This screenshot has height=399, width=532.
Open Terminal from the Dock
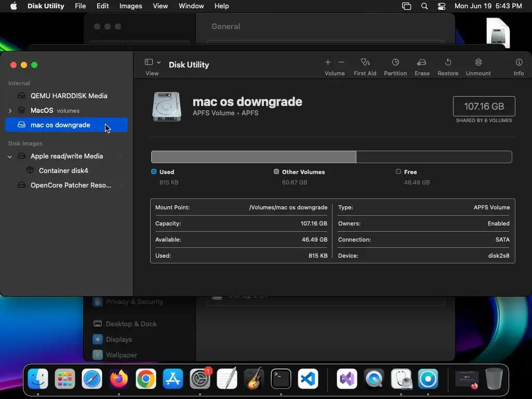[281, 379]
